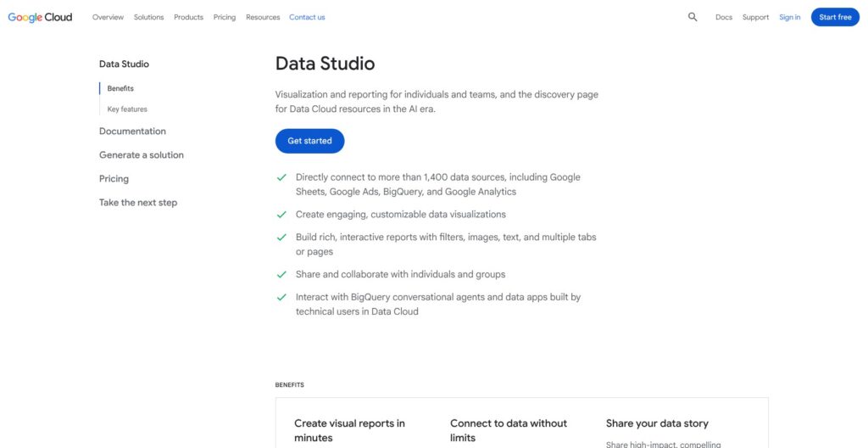Open the Resources menu

263,17
